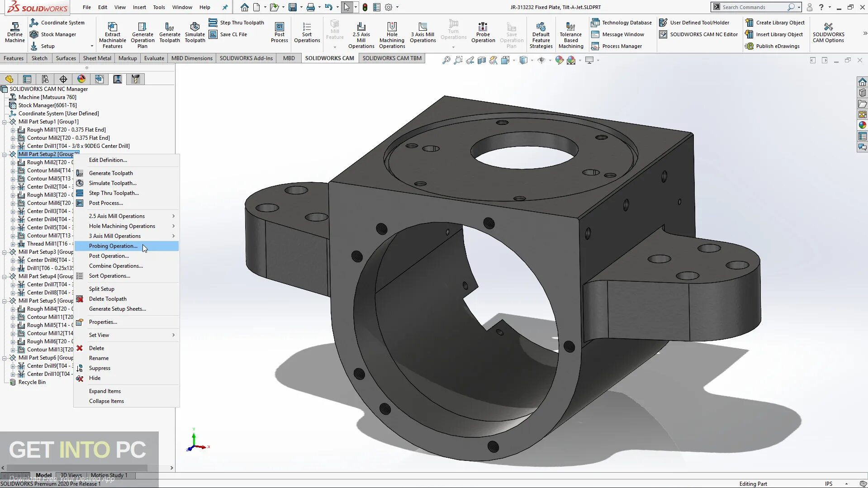
Task: Open User Defined Tool/Holder
Action: pos(694,23)
